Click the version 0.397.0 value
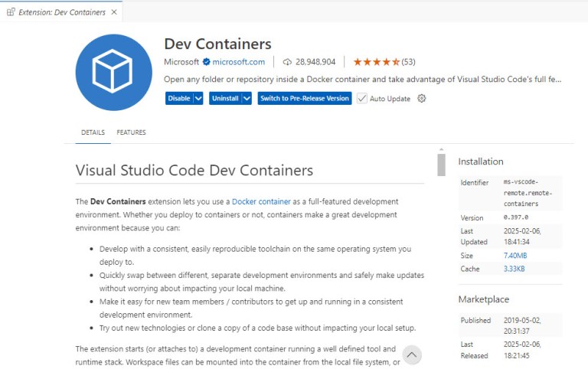The image size is (588, 369). click(x=515, y=217)
